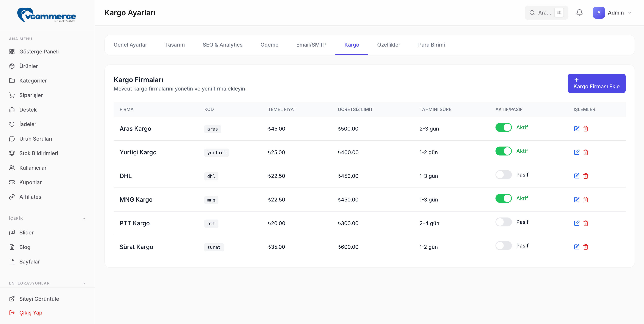This screenshot has width=644, height=324.
Task: Edit the Aras Kargo entry
Action: pyautogui.click(x=577, y=129)
